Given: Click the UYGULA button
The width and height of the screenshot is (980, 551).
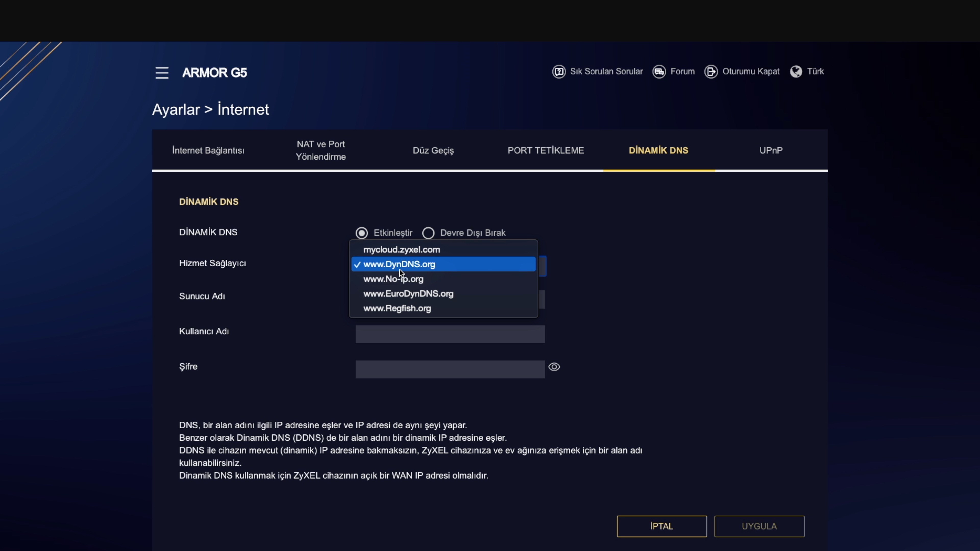Looking at the screenshot, I should [x=759, y=526].
